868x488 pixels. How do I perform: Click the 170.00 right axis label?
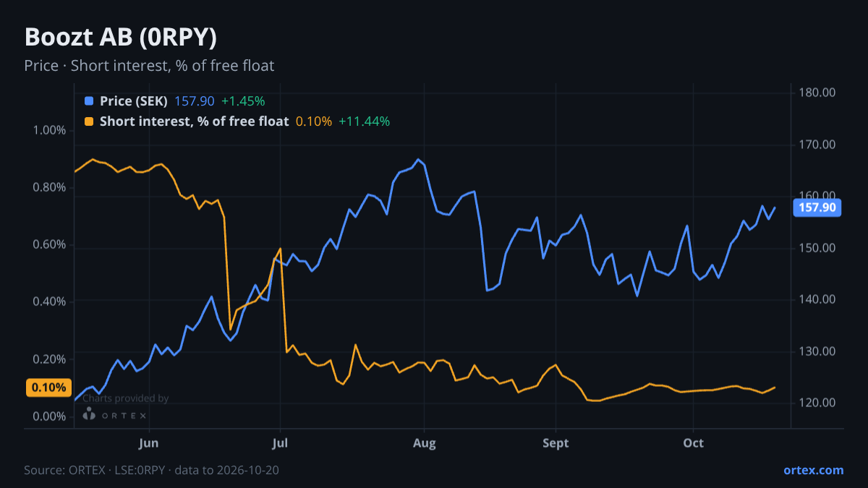(x=817, y=145)
